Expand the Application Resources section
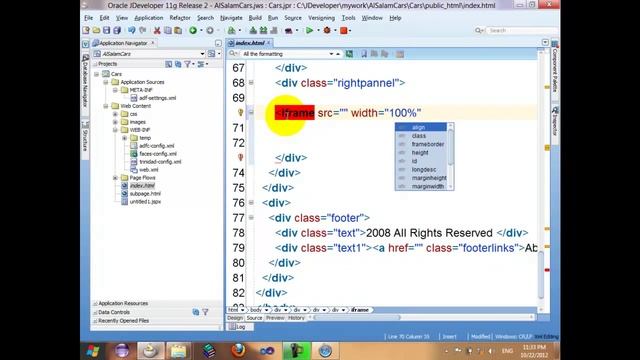 (x=95, y=304)
